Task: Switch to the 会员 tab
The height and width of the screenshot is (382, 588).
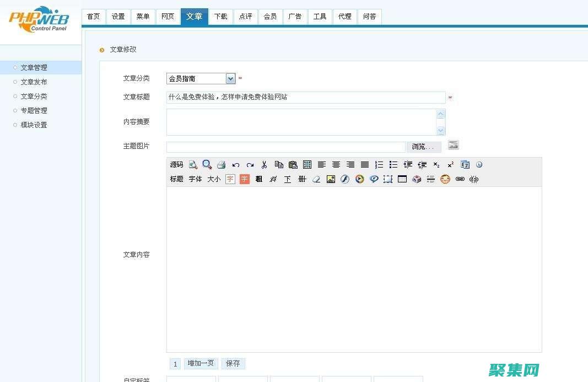Action: click(x=270, y=17)
